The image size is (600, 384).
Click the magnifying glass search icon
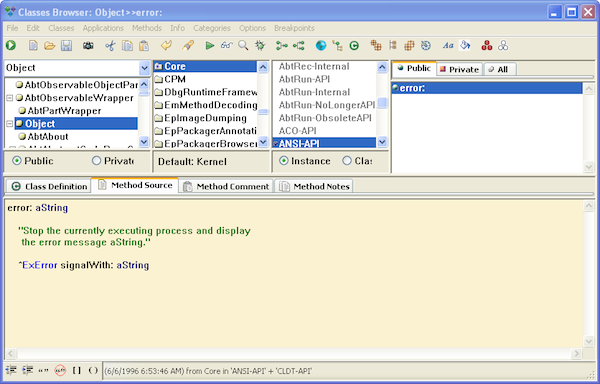coord(243,46)
